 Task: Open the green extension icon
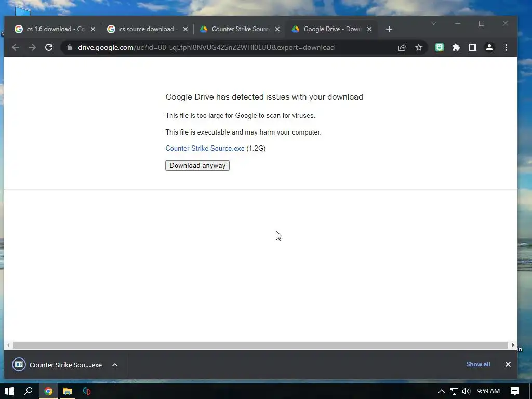pos(440,47)
